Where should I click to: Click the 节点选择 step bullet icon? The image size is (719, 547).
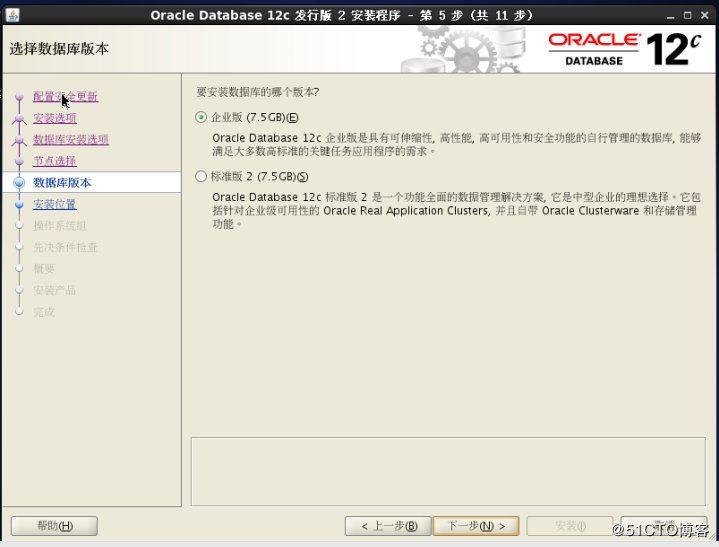click(19, 161)
